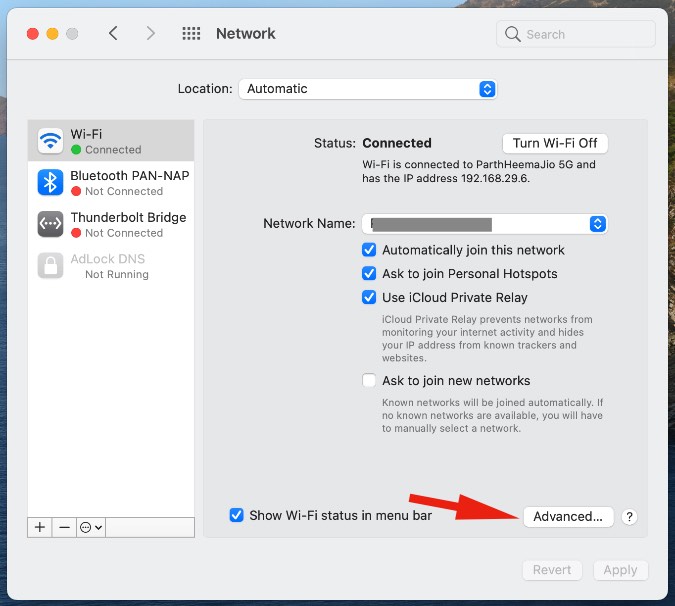Show all preferences grid icon
Viewport: 675px width, 606px height.
[x=191, y=34]
